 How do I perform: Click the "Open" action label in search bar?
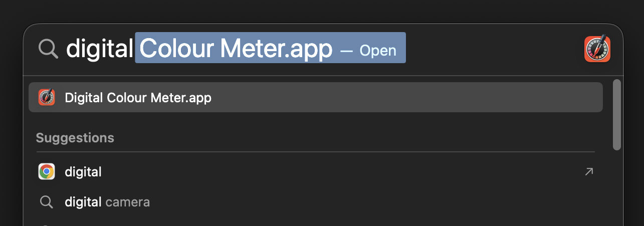[378, 51]
